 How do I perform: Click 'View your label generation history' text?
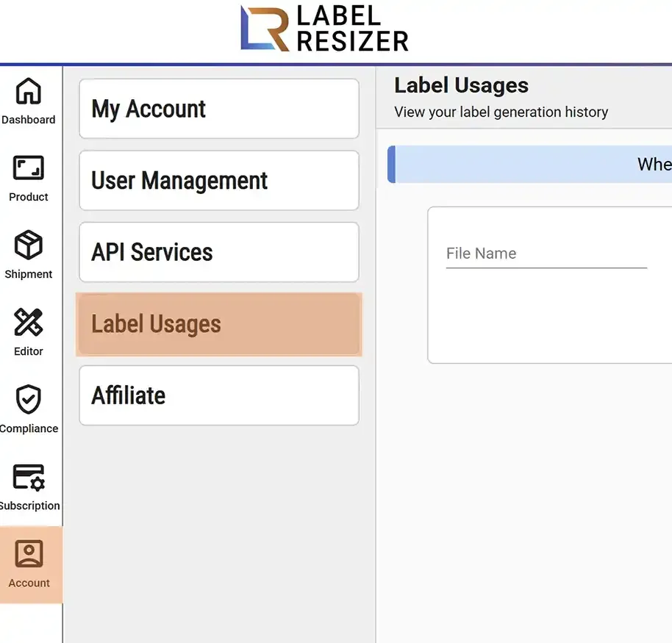501,112
